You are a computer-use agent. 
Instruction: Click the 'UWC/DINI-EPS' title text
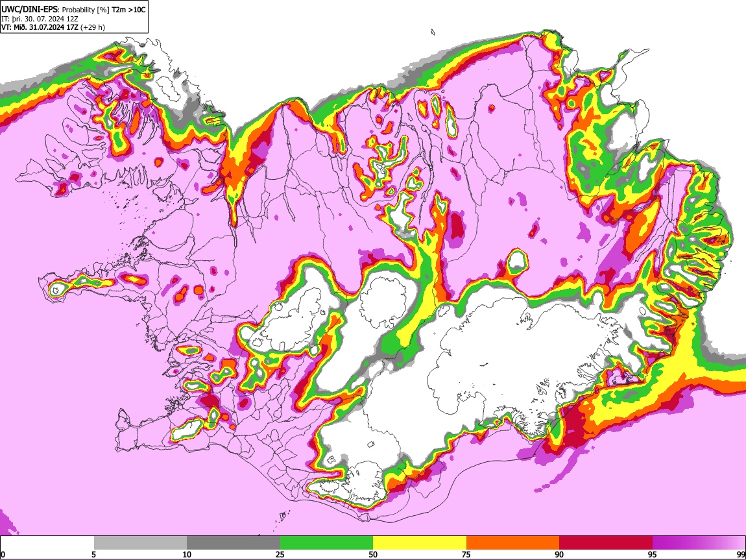[x=30, y=10]
